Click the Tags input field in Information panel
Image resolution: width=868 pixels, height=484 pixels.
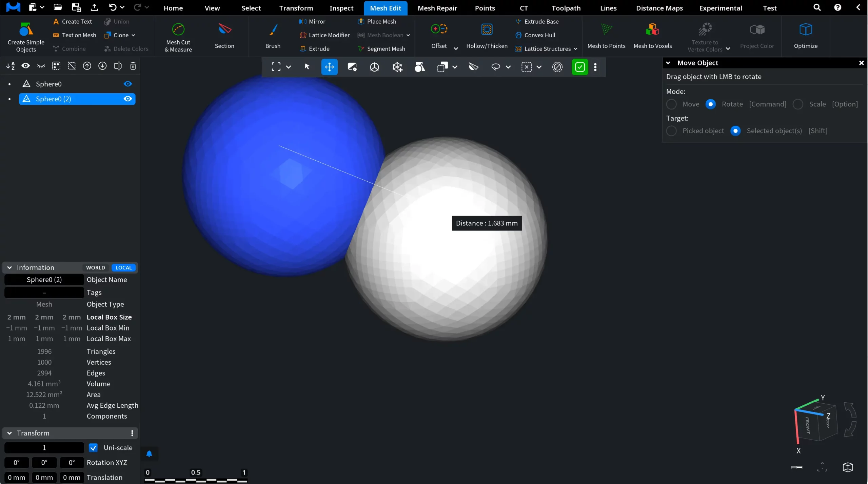point(44,292)
